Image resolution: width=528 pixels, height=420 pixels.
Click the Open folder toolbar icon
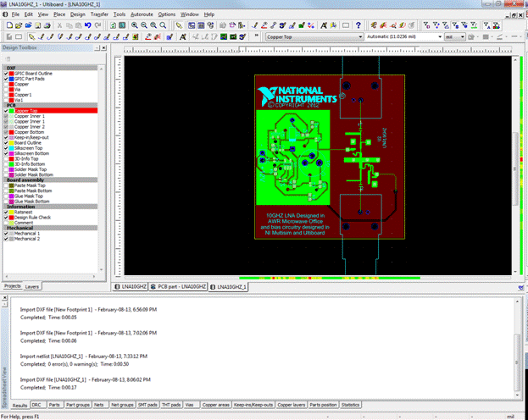pyautogui.click(x=19, y=25)
